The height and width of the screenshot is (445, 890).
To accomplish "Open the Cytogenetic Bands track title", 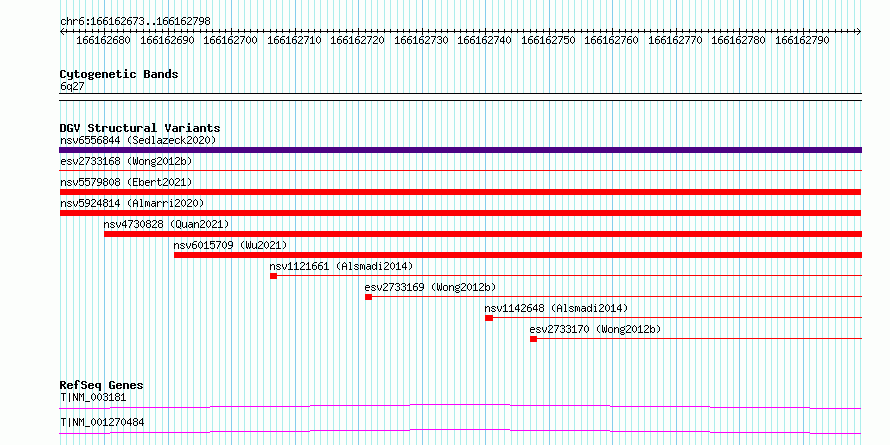I will click(119, 74).
